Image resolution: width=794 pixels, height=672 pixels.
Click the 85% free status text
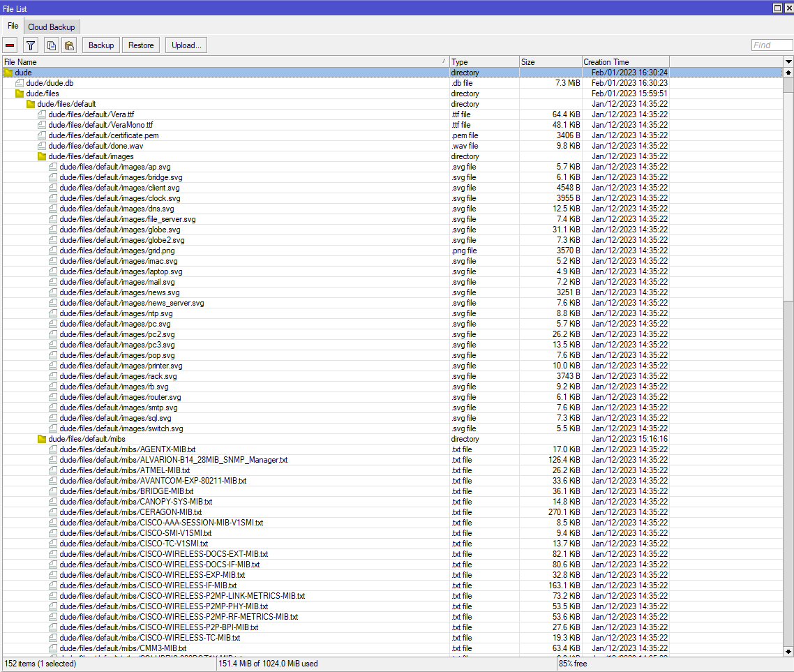pyautogui.click(x=573, y=664)
